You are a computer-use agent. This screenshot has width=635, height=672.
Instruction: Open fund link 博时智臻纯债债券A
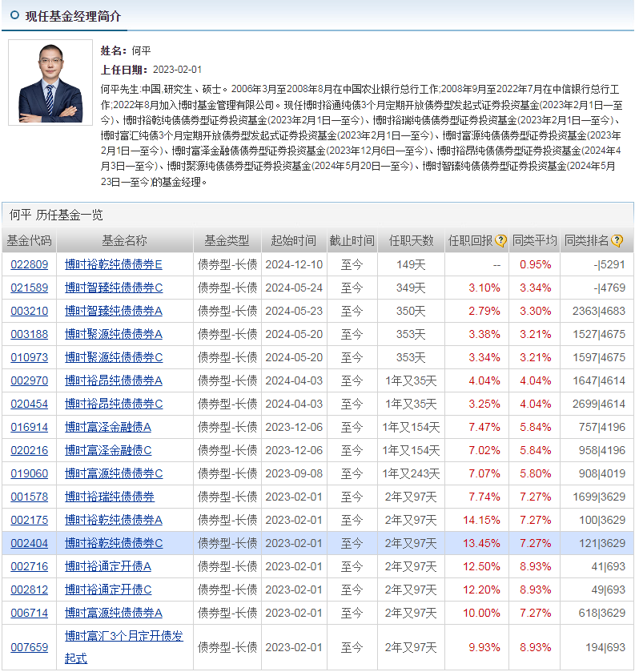(x=114, y=311)
